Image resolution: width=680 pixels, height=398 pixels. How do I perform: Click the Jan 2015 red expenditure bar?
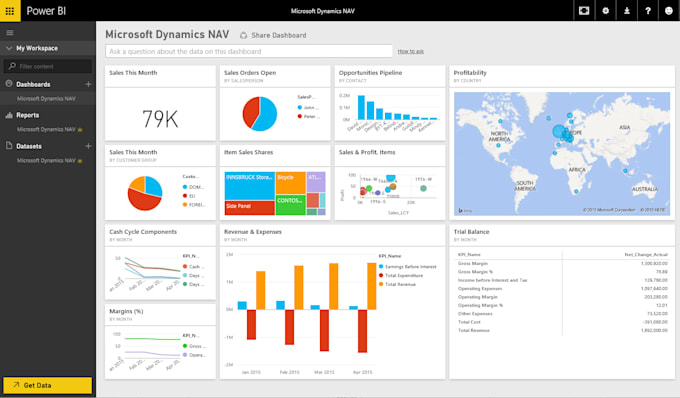click(251, 324)
